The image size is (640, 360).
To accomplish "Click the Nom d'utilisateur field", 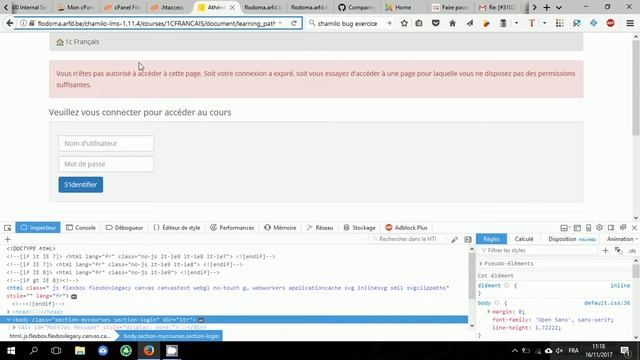I will click(106, 143).
